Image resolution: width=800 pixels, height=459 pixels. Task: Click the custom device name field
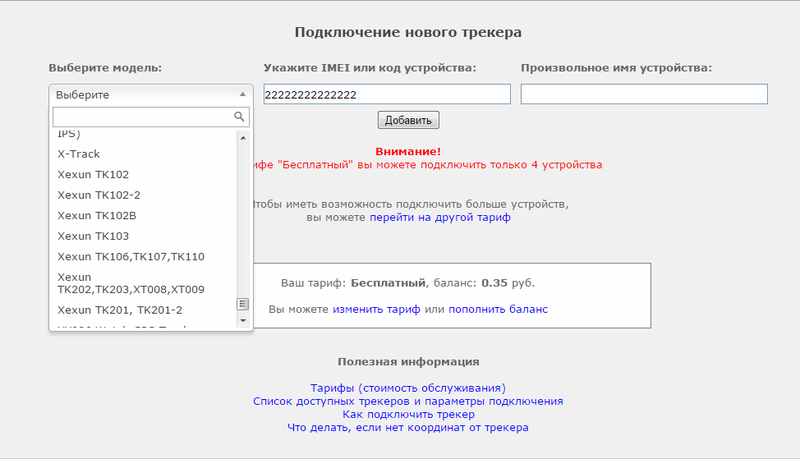click(644, 94)
